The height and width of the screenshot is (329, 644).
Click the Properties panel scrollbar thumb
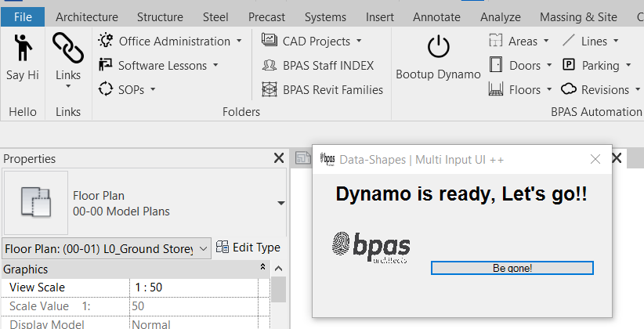coord(278,290)
